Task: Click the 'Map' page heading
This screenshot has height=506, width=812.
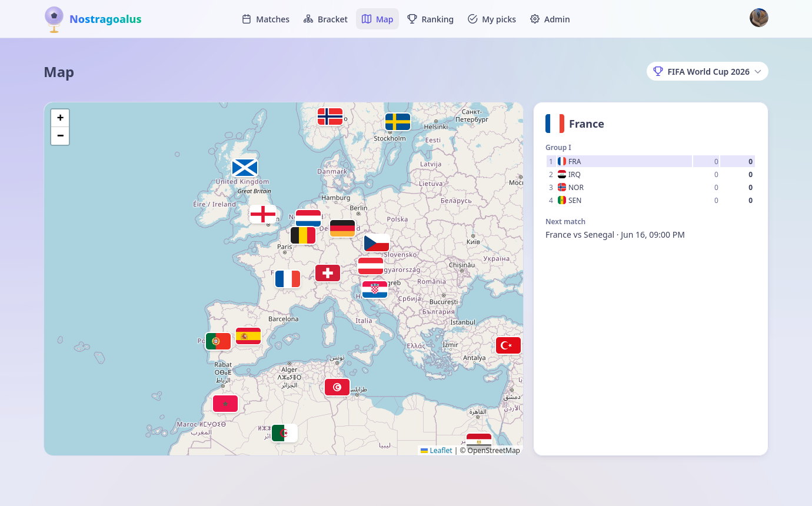Action: pos(59,72)
